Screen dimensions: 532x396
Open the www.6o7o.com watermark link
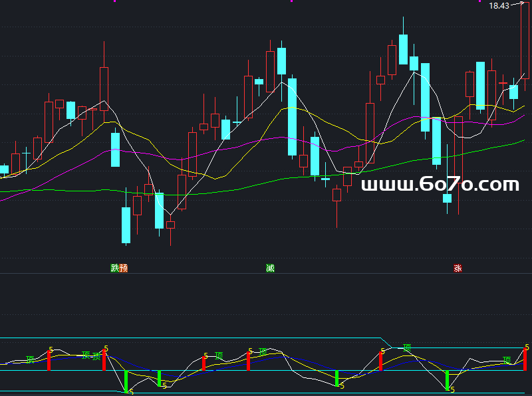pyautogui.click(x=440, y=185)
